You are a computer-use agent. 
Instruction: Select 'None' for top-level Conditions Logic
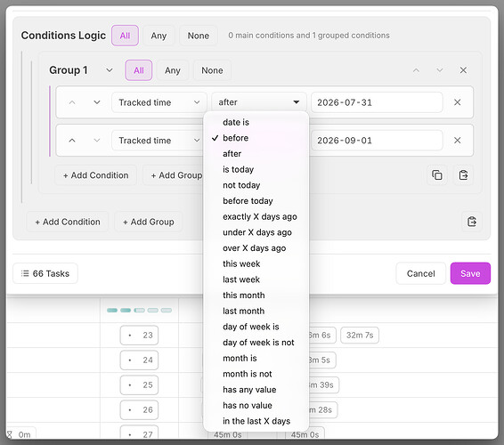click(199, 36)
